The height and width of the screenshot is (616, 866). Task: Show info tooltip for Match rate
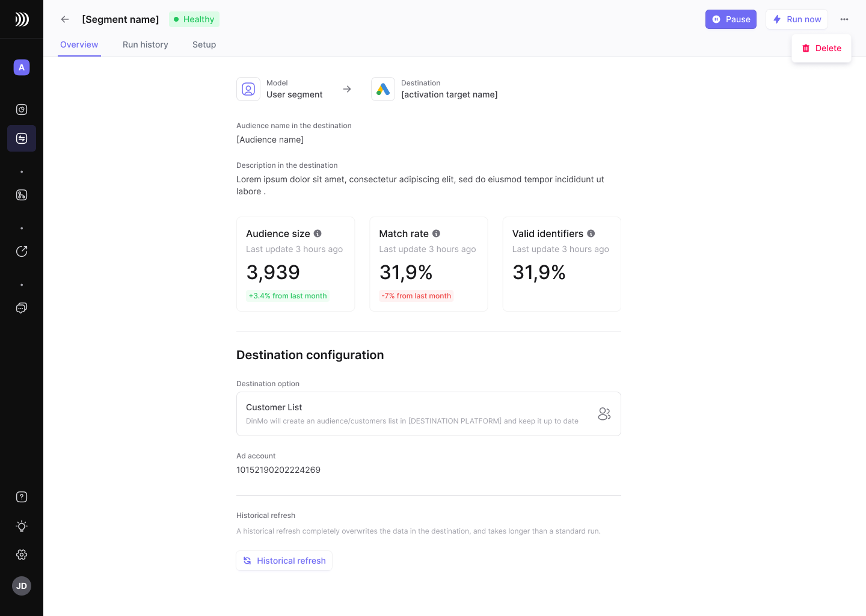[437, 233]
